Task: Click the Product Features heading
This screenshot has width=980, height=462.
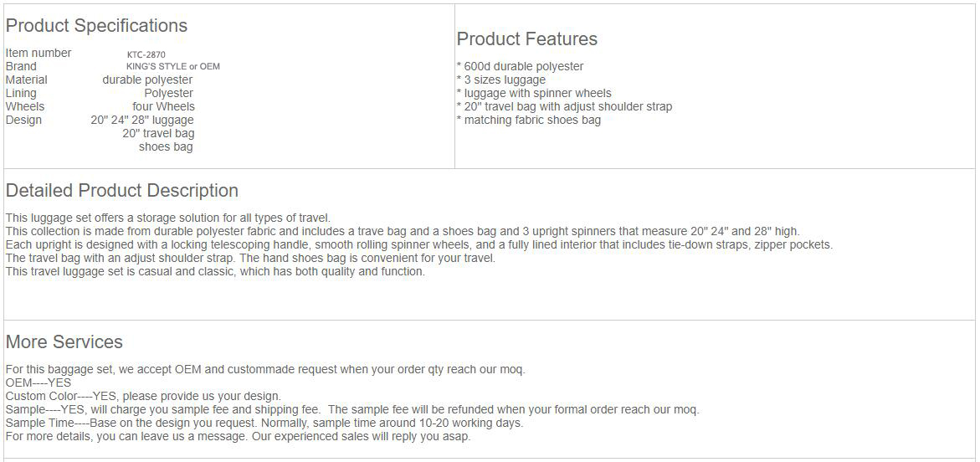Action: pyautogui.click(x=526, y=39)
